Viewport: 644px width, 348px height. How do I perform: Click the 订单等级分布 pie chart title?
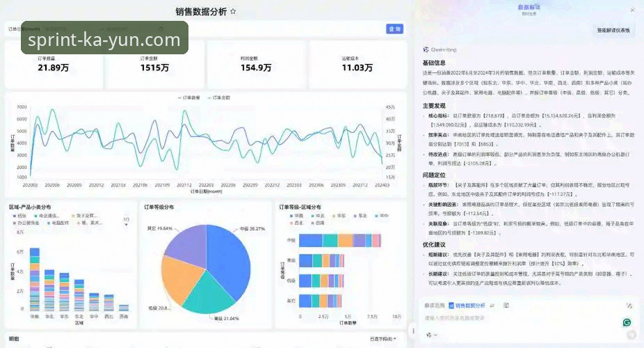click(159, 207)
